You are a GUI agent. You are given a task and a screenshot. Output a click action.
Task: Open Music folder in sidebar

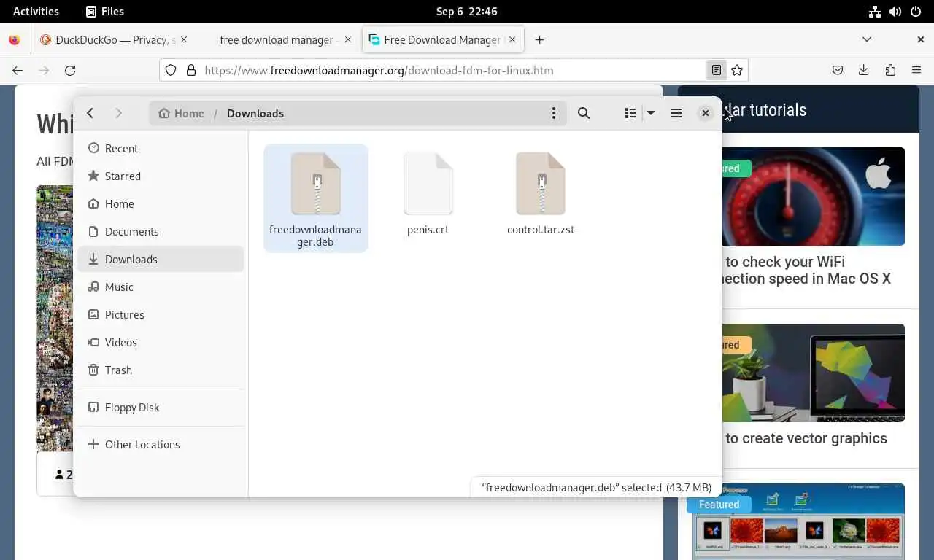click(x=161, y=287)
